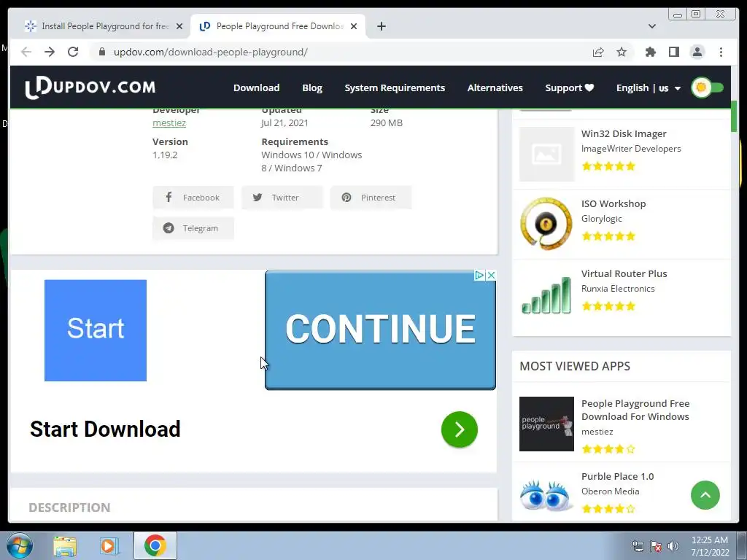Click the Action Center flag tray icon

pos(656,546)
